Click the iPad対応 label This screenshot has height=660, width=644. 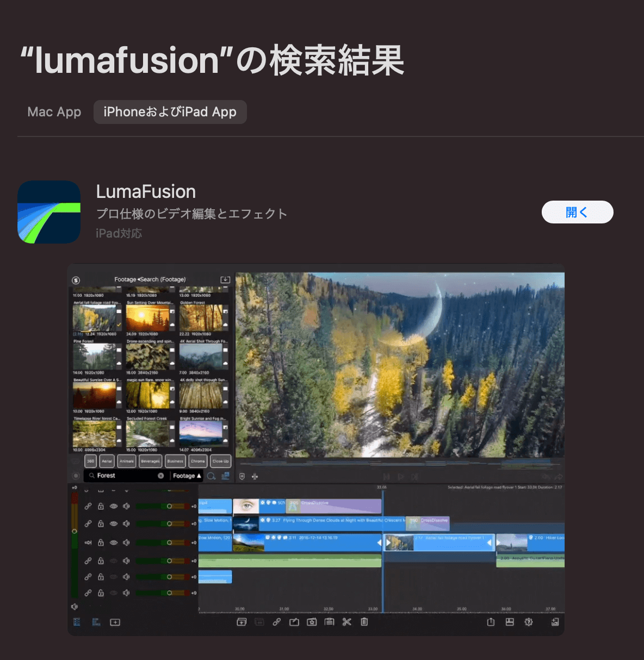[x=119, y=233]
